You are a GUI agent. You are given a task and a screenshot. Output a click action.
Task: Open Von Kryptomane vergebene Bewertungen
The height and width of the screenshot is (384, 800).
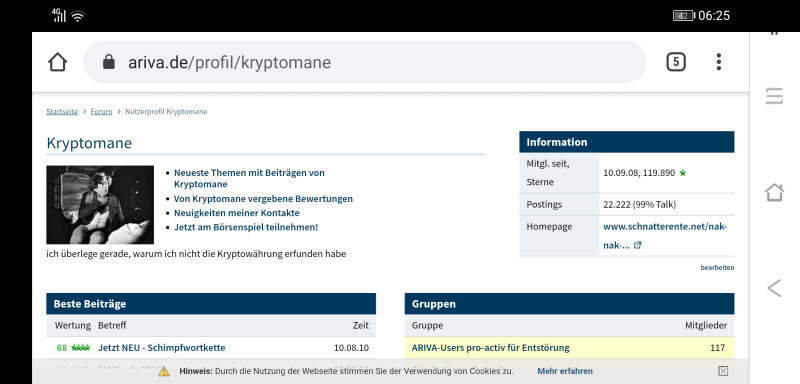tap(263, 199)
